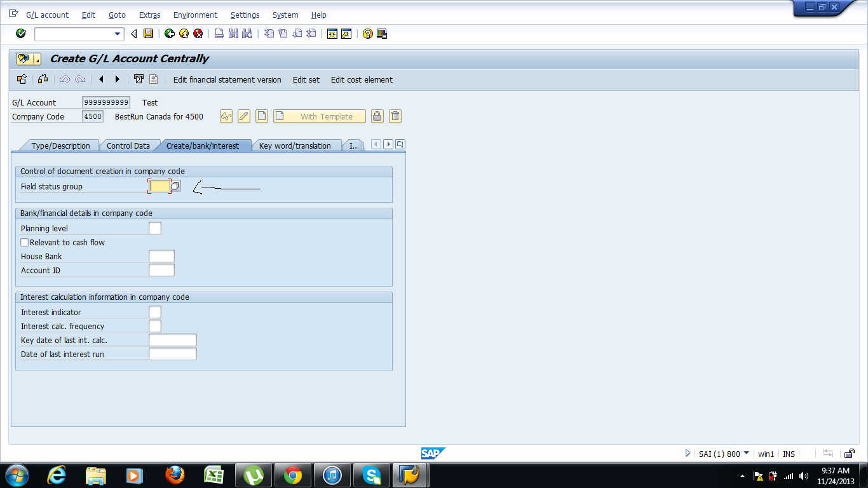Click the Lock/Unlock icon beside With Template
Screen dimensions: 868x488
(x=377, y=116)
